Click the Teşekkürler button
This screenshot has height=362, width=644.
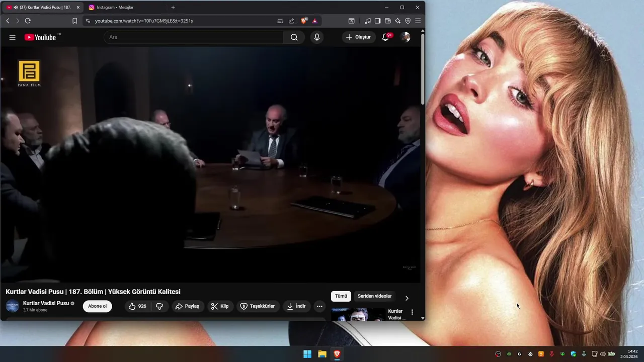tap(258, 306)
